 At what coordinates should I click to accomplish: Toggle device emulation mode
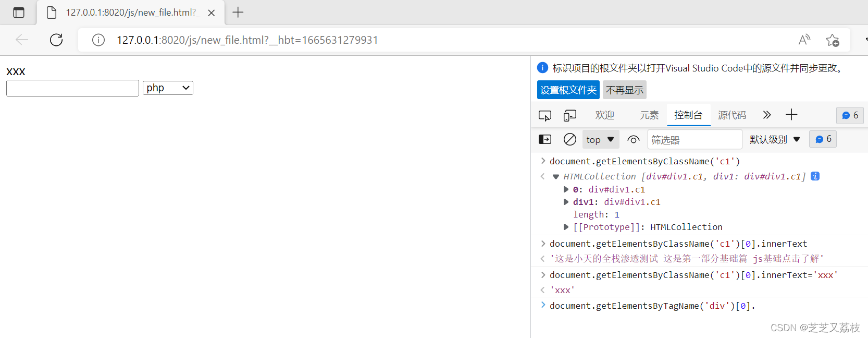click(570, 115)
